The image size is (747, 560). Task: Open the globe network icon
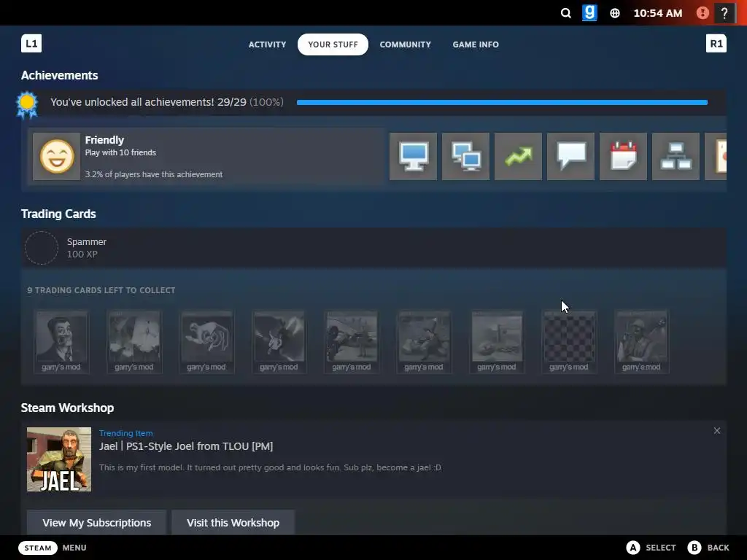(x=614, y=13)
